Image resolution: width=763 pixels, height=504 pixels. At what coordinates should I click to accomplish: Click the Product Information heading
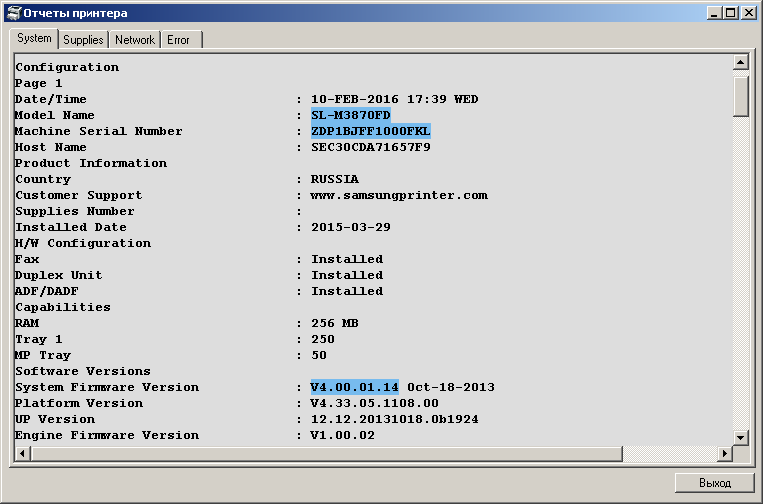click(x=91, y=163)
